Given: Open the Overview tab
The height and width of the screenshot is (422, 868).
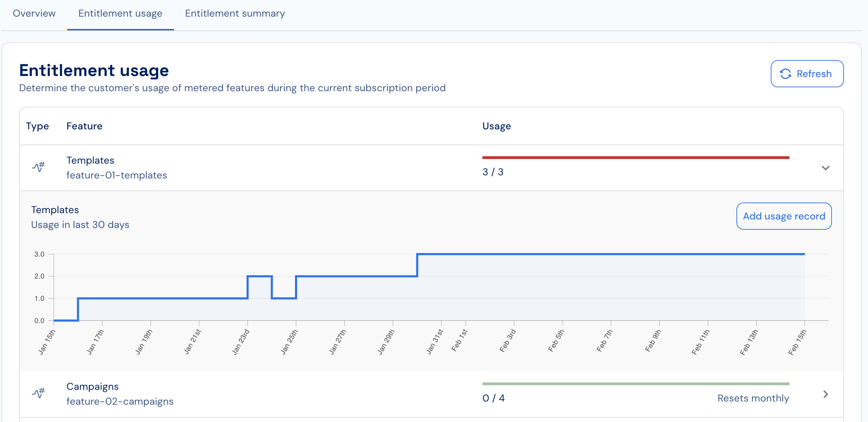Looking at the screenshot, I should (34, 13).
